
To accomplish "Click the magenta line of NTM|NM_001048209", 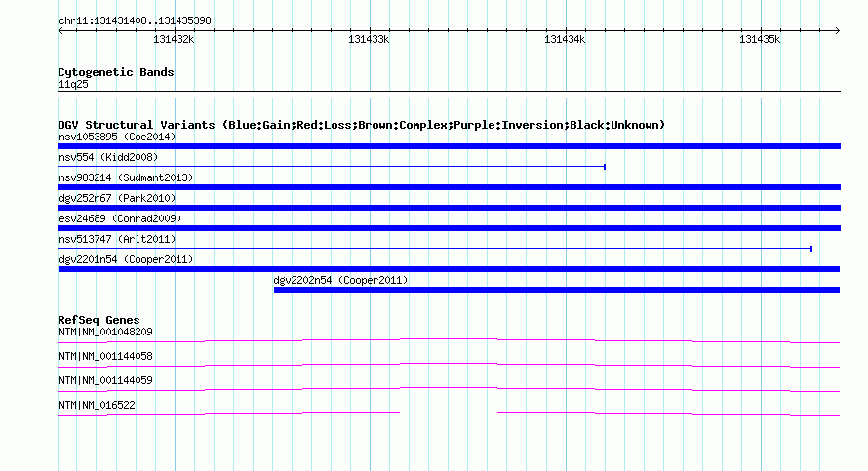I will pyautogui.click(x=449, y=340).
